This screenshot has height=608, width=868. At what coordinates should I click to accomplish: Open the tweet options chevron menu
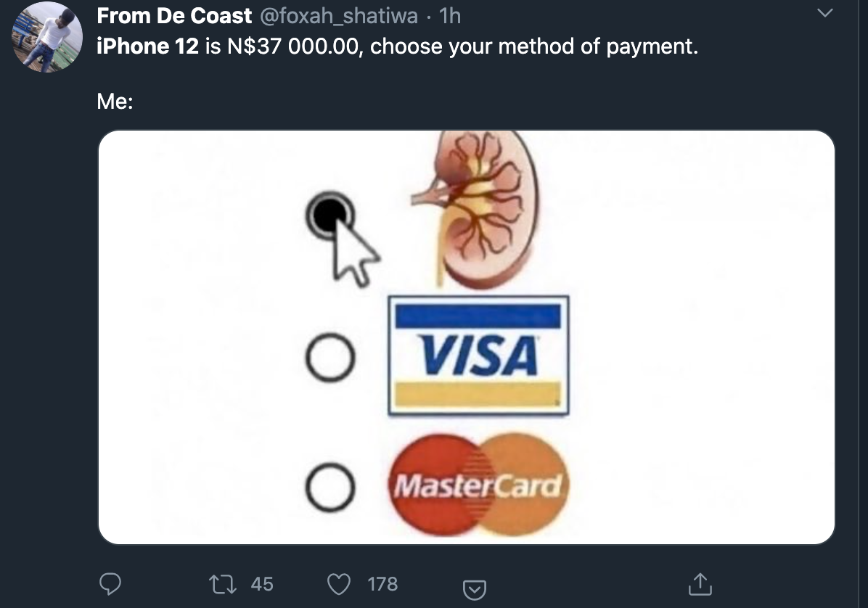pyautogui.click(x=825, y=13)
